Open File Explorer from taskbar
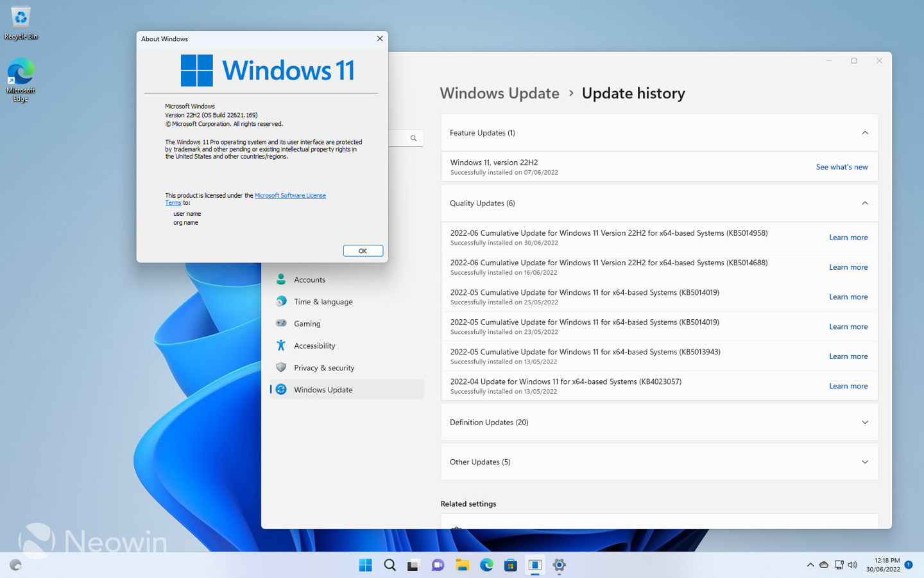This screenshot has height=578, width=924. pyautogui.click(x=462, y=565)
